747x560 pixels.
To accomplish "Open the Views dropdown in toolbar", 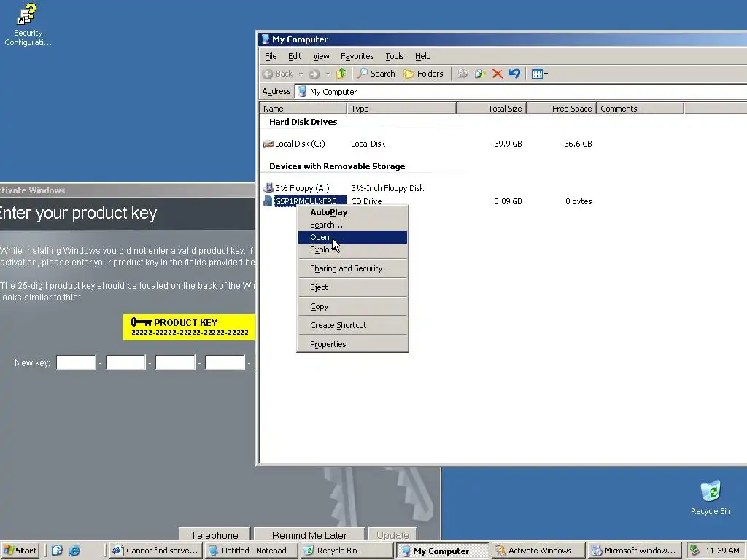I will [540, 74].
